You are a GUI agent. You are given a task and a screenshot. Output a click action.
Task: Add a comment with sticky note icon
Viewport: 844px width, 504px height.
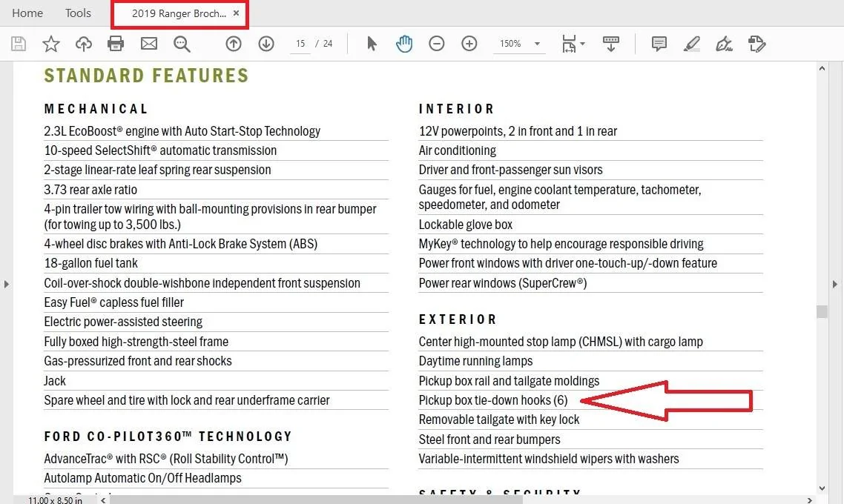659,44
